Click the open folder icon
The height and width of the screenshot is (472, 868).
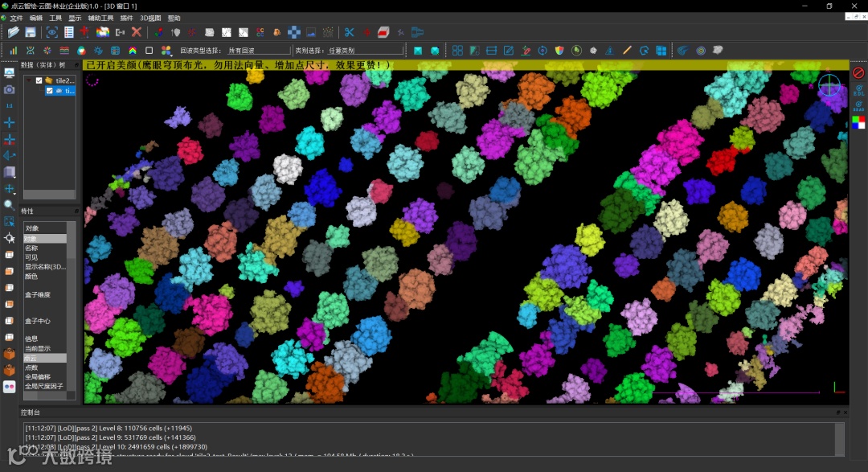coord(14,32)
